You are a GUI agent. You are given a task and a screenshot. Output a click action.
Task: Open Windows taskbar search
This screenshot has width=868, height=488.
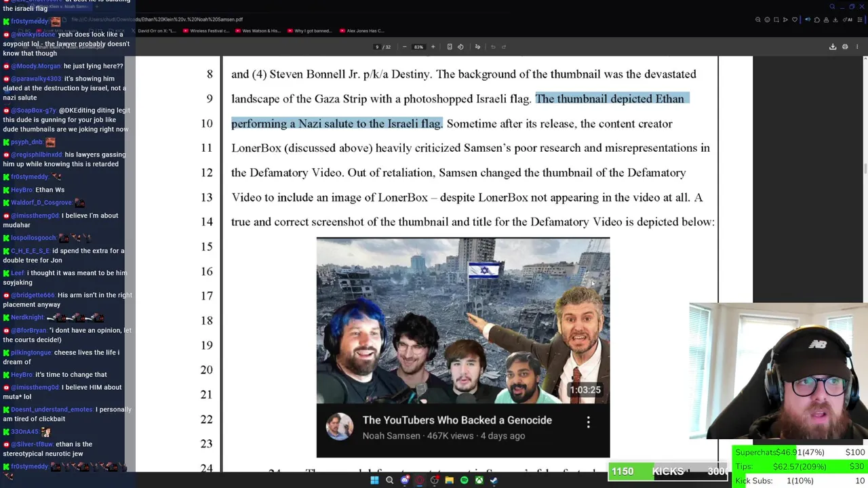[x=389, y=480]
